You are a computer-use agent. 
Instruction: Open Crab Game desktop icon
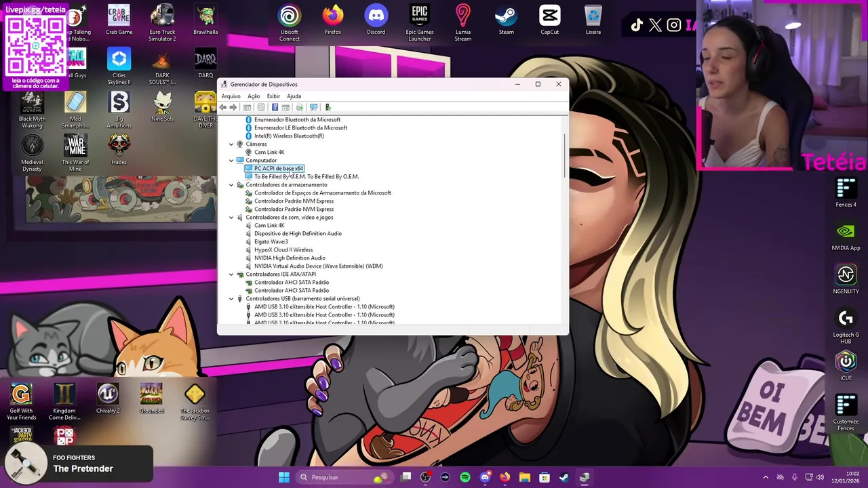click(x=119, y=20)
